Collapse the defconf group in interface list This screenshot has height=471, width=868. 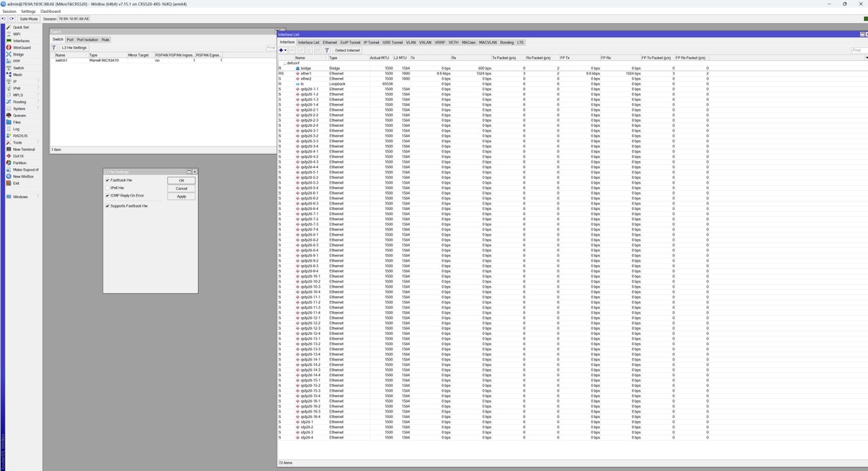(x=284, y=63)
